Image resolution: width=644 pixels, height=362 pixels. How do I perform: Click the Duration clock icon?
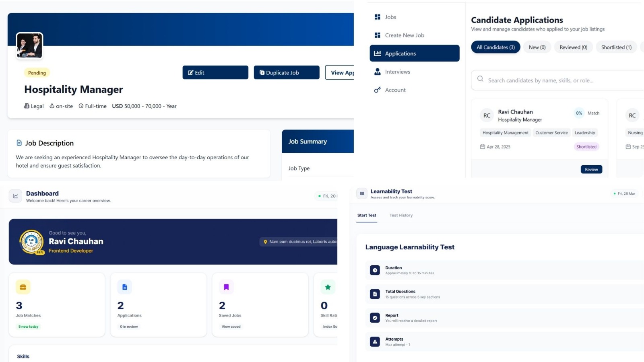coord(375,270)
